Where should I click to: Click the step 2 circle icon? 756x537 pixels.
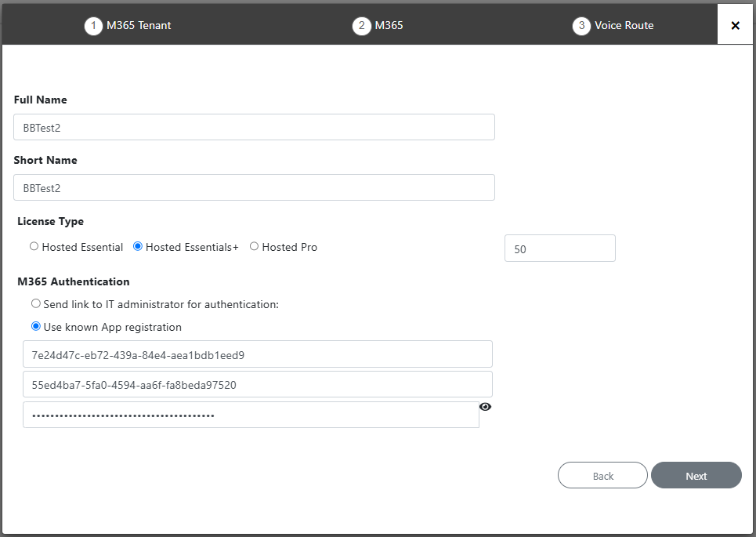point(362,26)
